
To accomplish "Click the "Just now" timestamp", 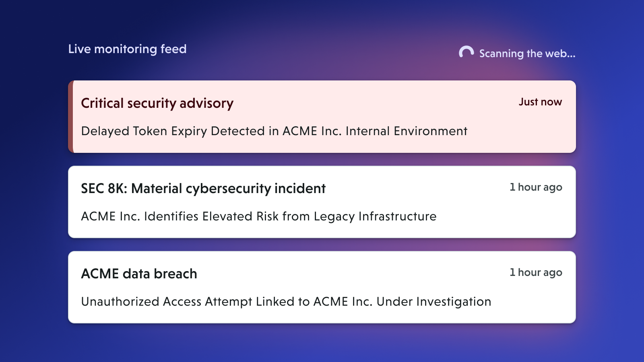I will [540, 102].
